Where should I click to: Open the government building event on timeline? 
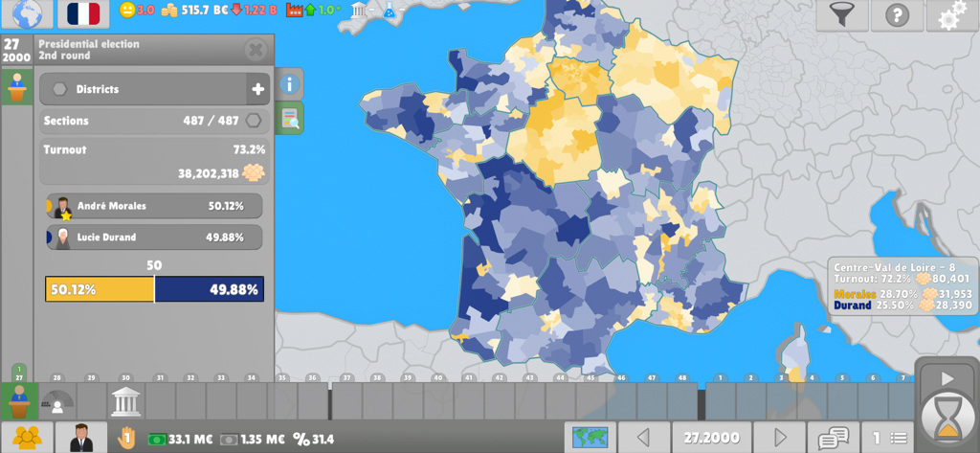tap(126, 401)
